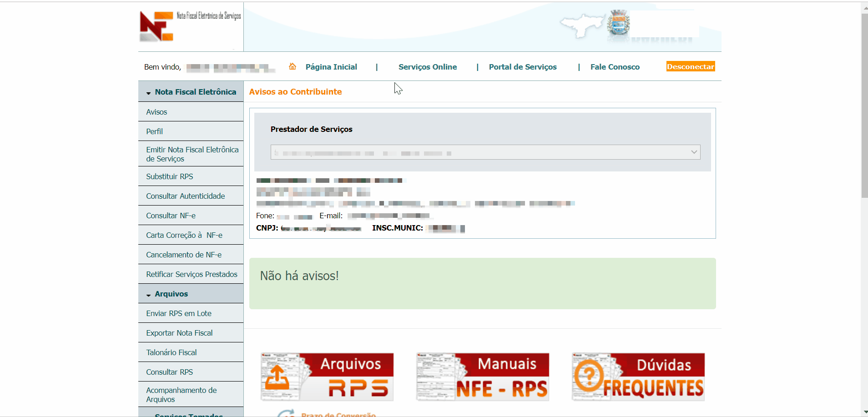Viewport: 868px width, 417px height.
Task: Open the Prestador de Serviços dropdown
Action: click(x=485, y=152)
